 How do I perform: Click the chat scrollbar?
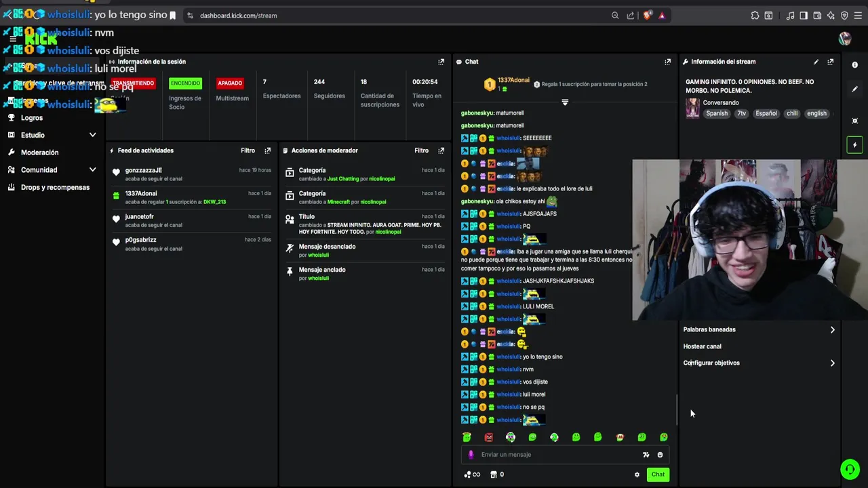click(x=677, y=409)
